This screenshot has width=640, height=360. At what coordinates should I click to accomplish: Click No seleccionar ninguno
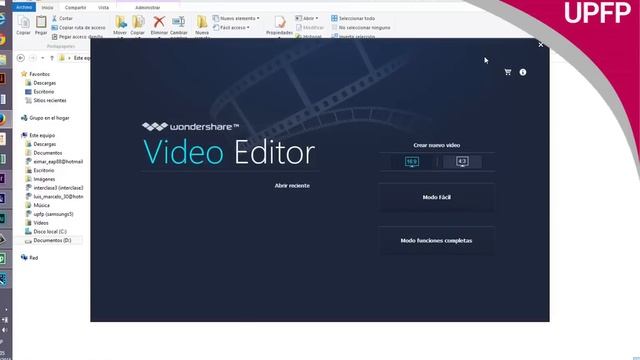(361, 28)
